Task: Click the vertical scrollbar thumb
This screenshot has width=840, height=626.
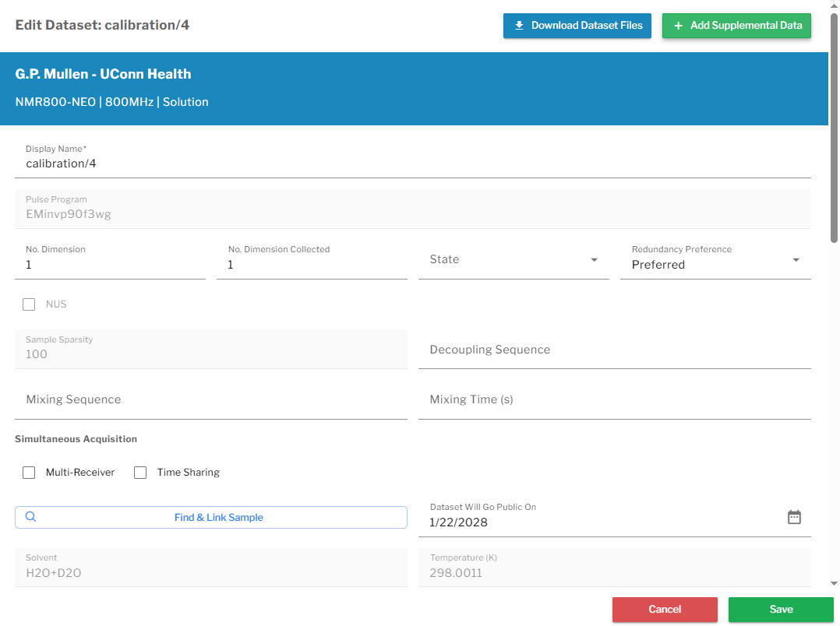Action: (x=834, y=128)
